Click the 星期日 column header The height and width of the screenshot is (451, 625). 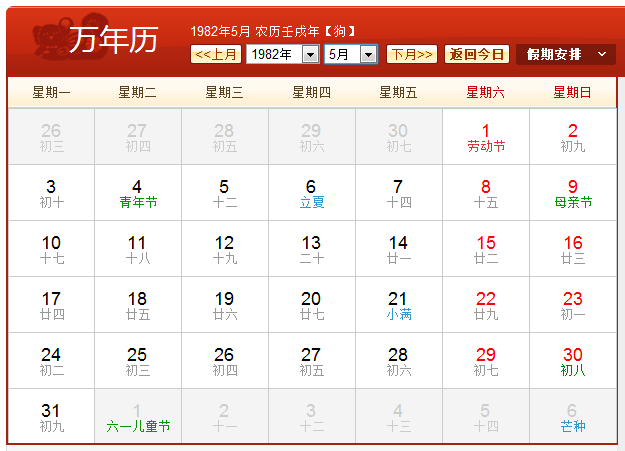coord(572,93)
